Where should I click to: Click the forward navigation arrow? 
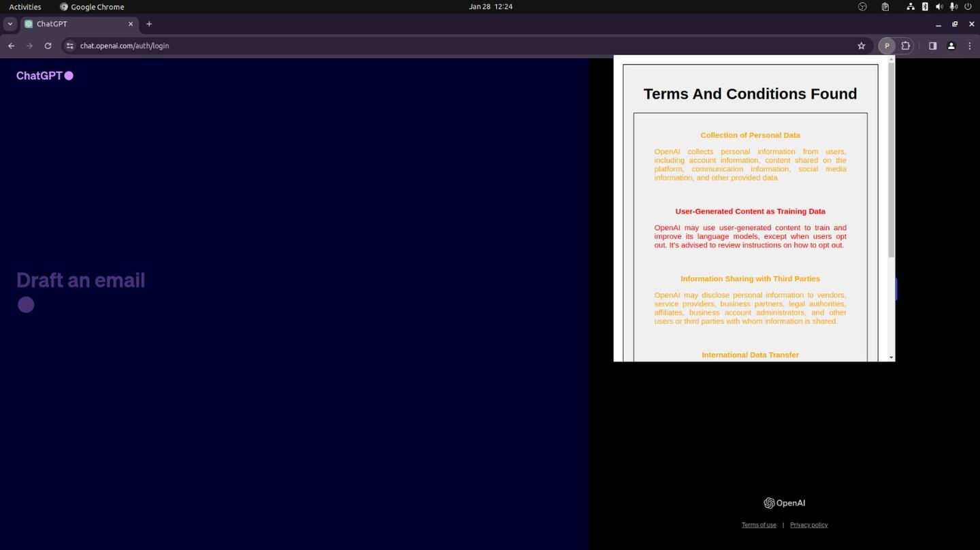click(x=29, y=46)
